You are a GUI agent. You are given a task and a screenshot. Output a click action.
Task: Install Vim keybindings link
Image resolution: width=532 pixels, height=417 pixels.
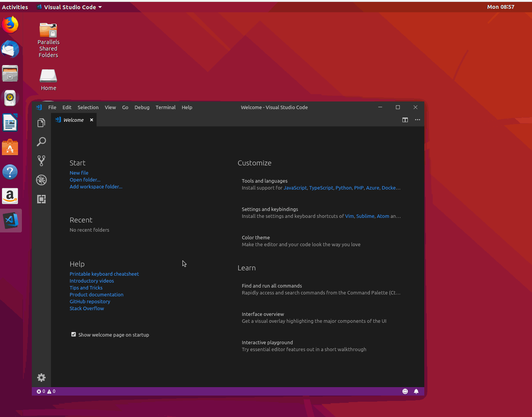[x=349, y=216]
